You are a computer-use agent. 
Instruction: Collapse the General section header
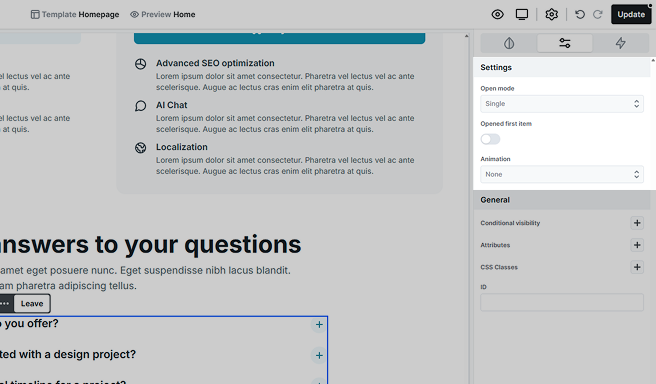tap(561, 200)
